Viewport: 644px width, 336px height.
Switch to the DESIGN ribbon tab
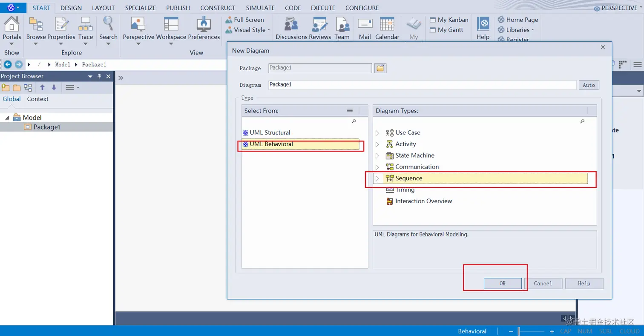(x=71, y=8)
